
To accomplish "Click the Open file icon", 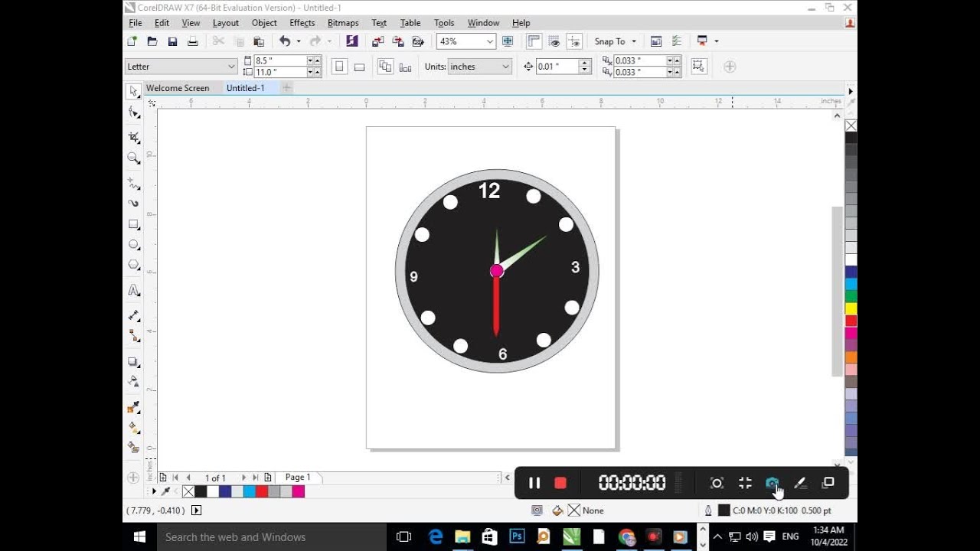I will (x=152, y=41).
